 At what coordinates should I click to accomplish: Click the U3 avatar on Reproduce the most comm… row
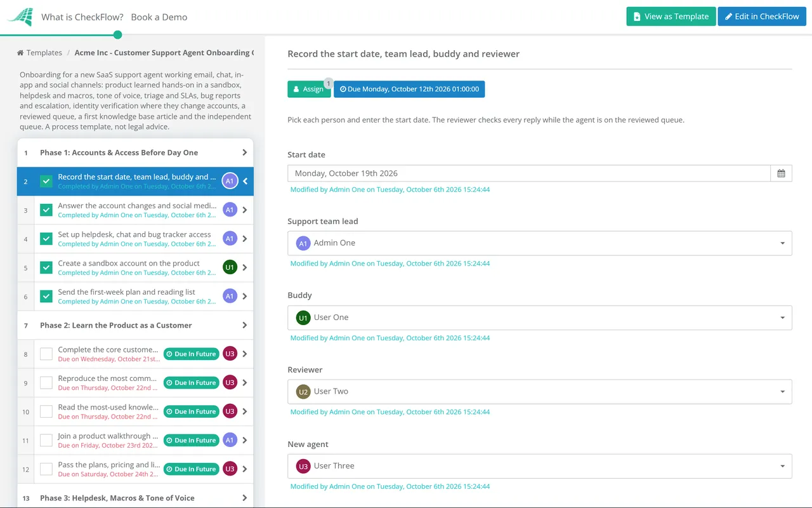click(230, 382)
